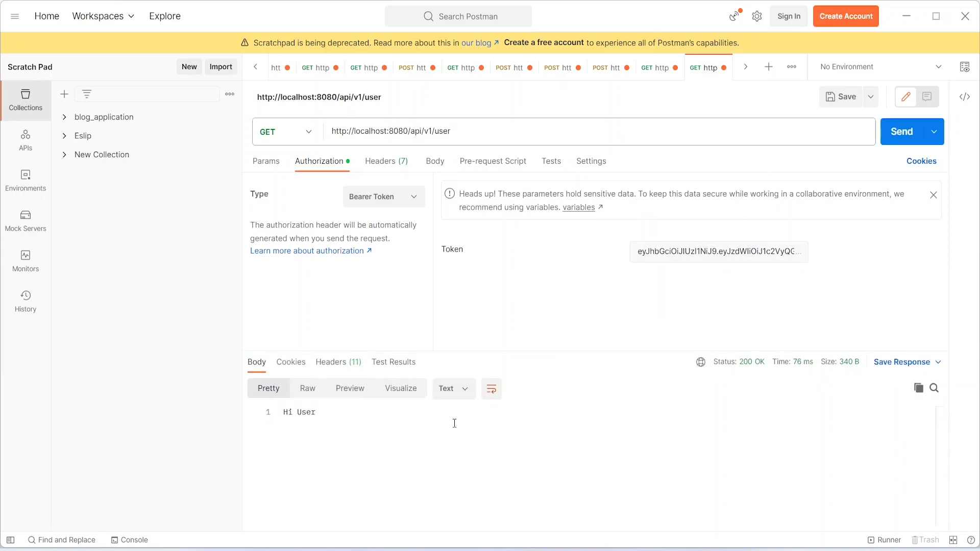Open collections panel more options
Viewport: 980px width, 551px height.
pos(230,94)
